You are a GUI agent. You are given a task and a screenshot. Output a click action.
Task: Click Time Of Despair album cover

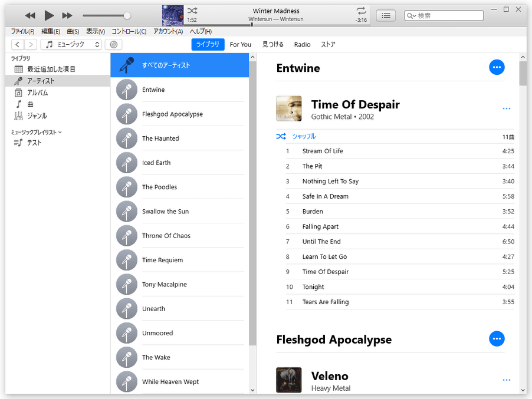click(x=289, y=108)
